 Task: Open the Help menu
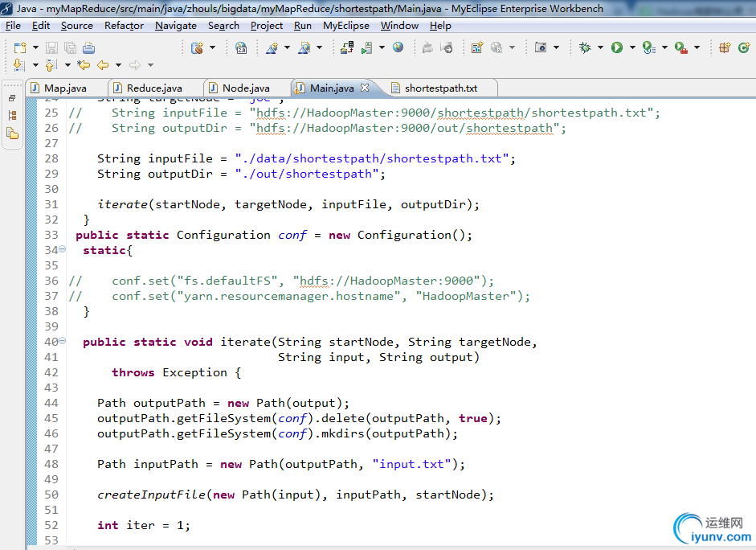[440, 26]
